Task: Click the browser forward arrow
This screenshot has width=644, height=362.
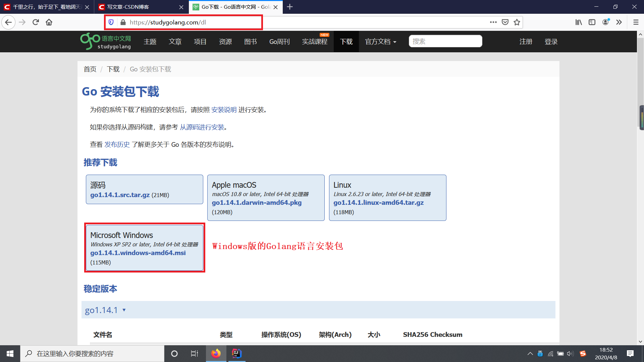Action: click(x=22, y=22)
